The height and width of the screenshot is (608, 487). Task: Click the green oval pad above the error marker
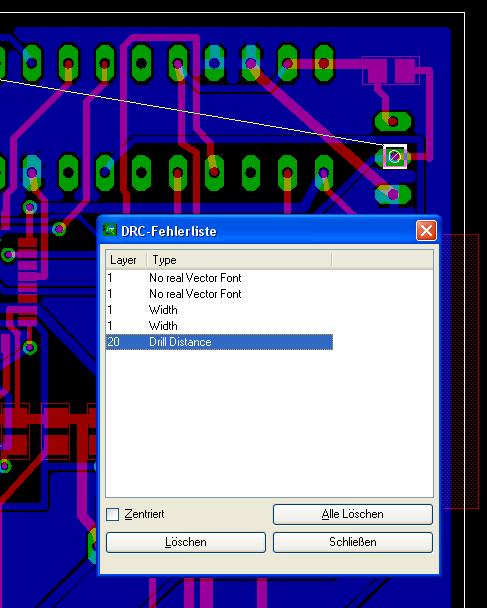coord(393,121)
